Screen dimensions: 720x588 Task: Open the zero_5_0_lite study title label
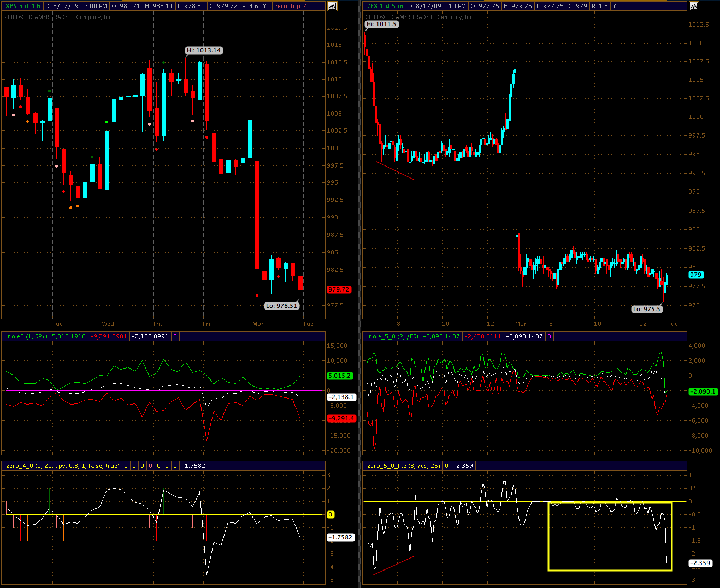click(403, 466)
